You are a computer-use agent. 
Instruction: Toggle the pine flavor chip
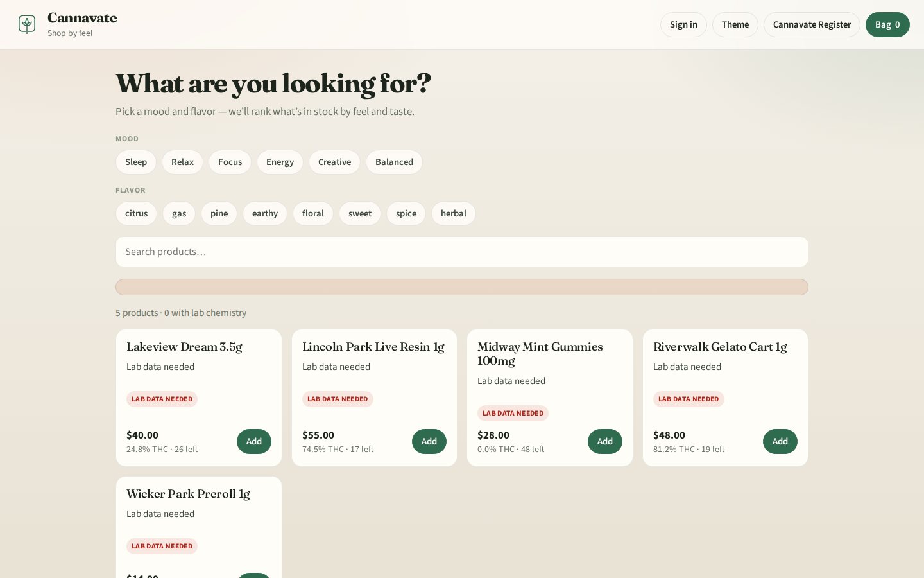[219, 213]
